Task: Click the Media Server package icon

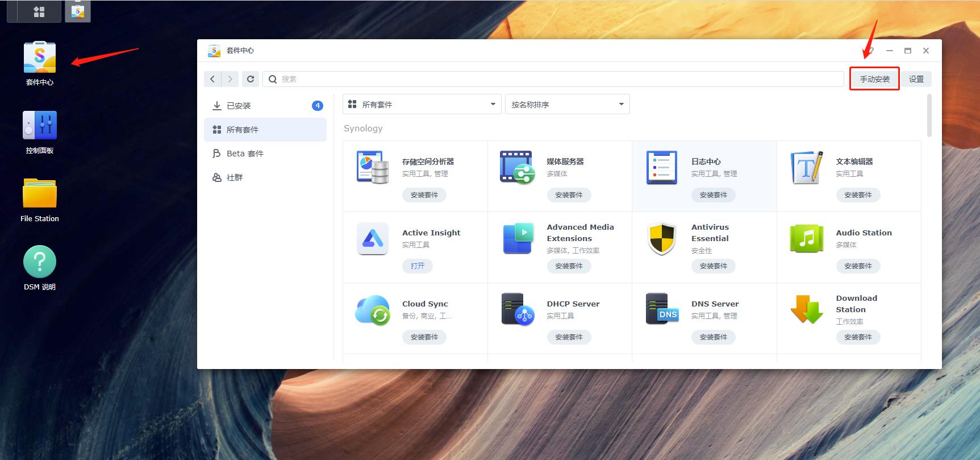Action: coord(517,167)
